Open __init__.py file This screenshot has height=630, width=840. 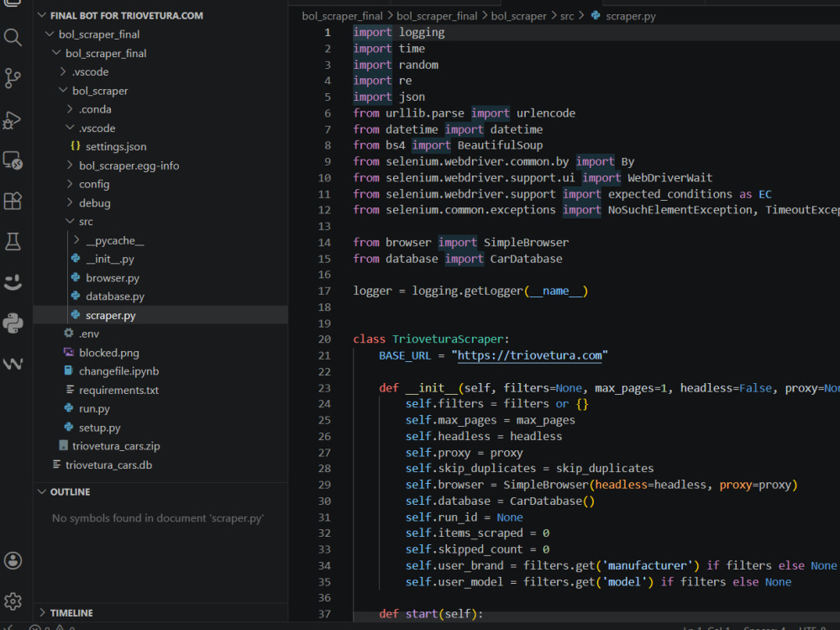pyautogui.click(x=110, y=259)
